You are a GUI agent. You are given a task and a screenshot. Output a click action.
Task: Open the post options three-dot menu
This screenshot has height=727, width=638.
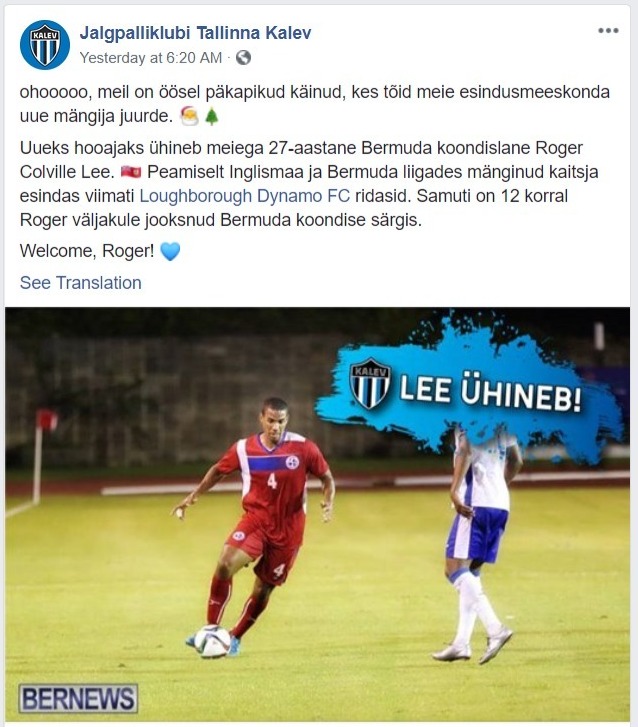coord(608,31)
